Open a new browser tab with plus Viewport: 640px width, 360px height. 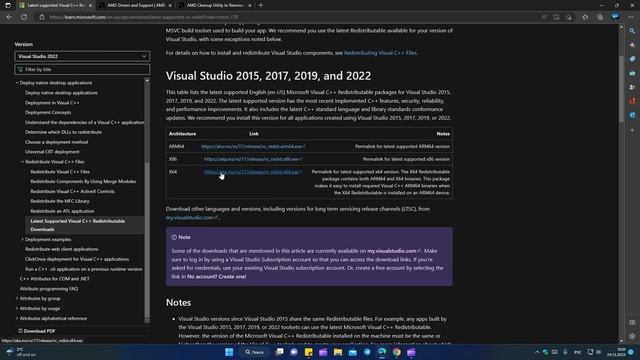tap(261, 5)
